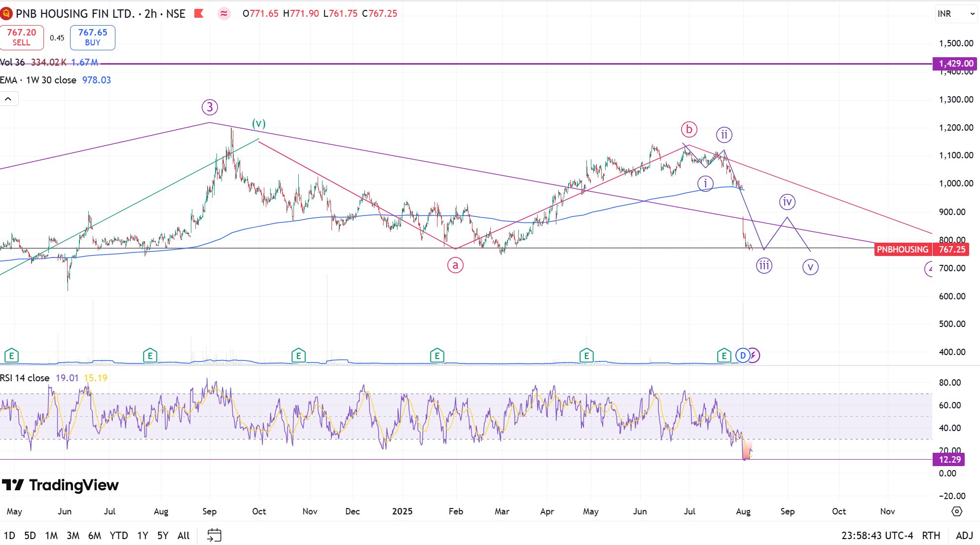The width and height of the screenshot is (980, 545).
Task: Click the earnings E marker near late July 2025
Action: (724, 355)
